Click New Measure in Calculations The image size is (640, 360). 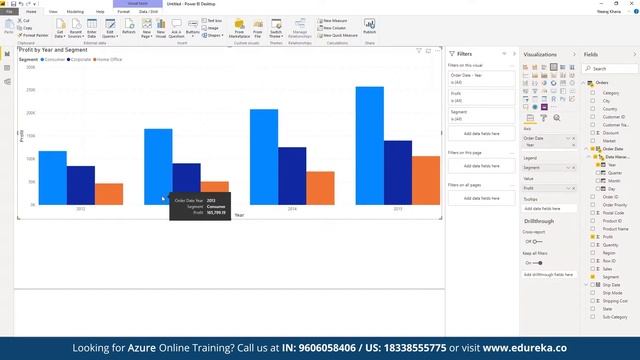point(333,20)
